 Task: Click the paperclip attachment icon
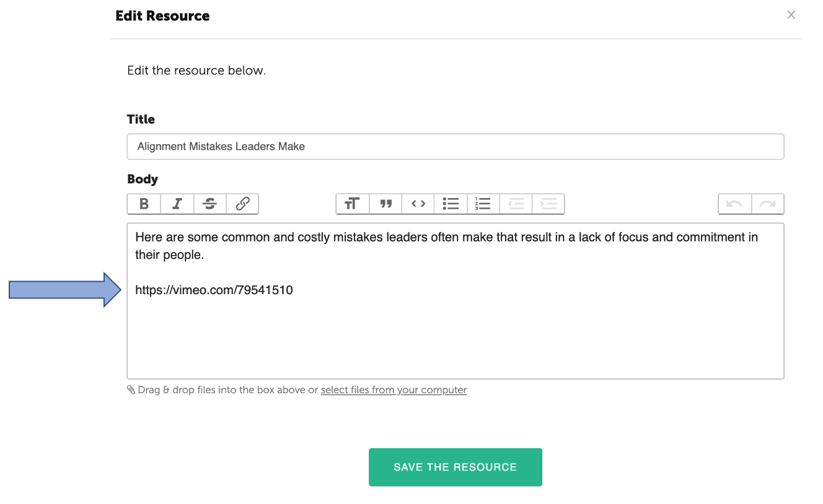coord(131,390)
